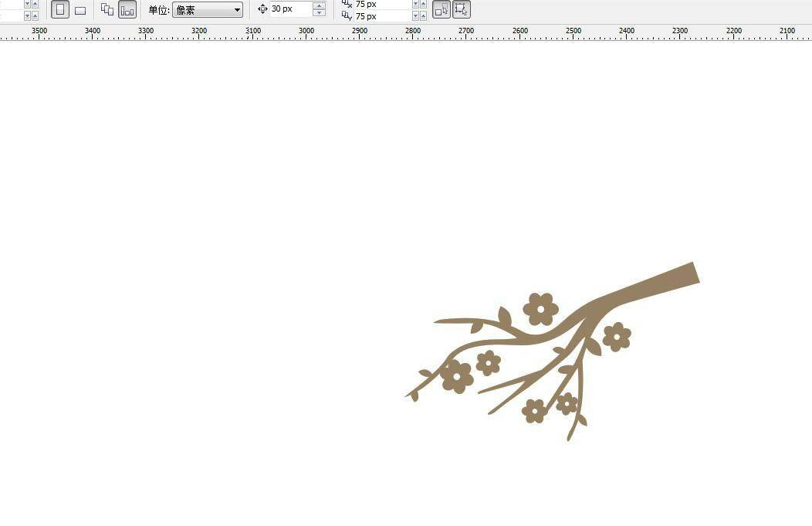Increase duplicate Y distance up arrow
The height and width of the screenshot is (526, 812).
click(424, 14)
